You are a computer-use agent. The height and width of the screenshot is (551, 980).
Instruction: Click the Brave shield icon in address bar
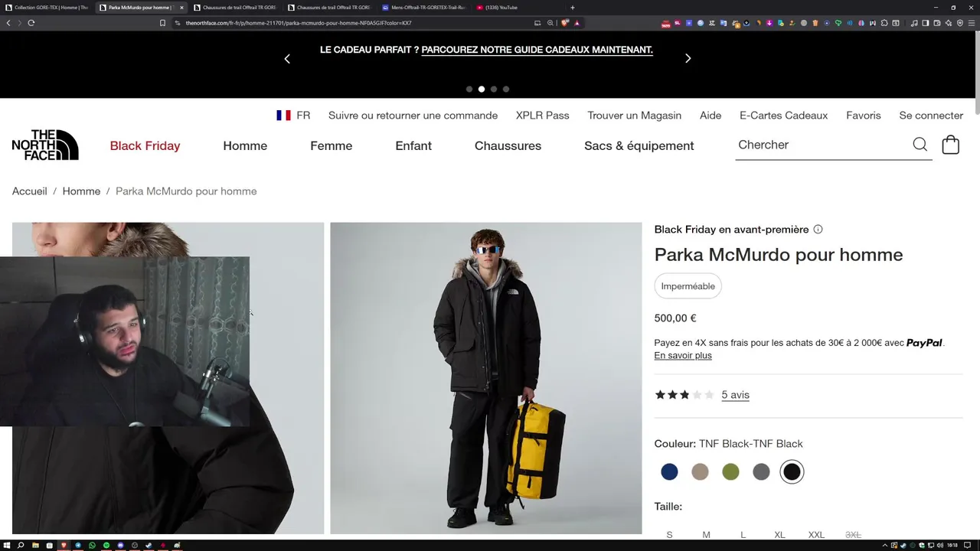[x=565, y=23]
